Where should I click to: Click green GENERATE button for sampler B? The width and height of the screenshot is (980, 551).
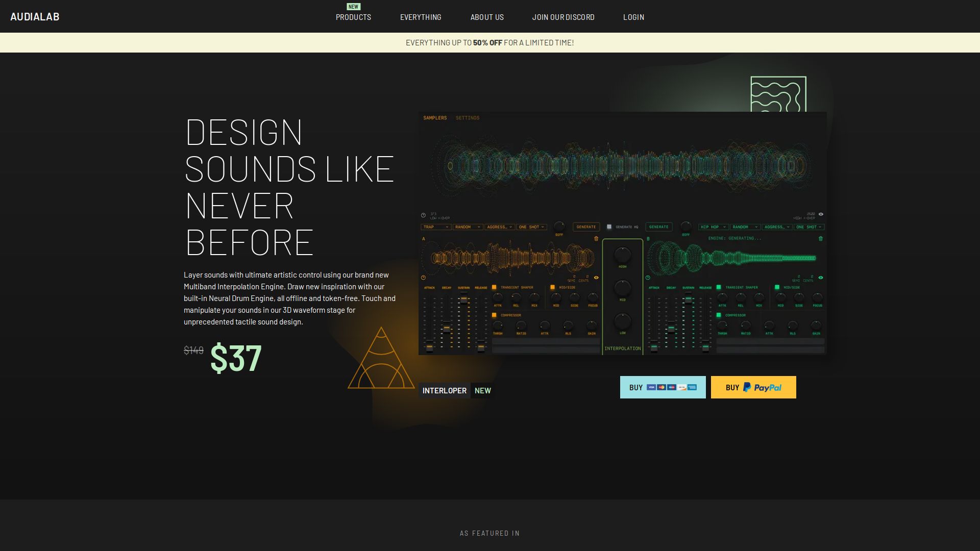tap(658, 227)
